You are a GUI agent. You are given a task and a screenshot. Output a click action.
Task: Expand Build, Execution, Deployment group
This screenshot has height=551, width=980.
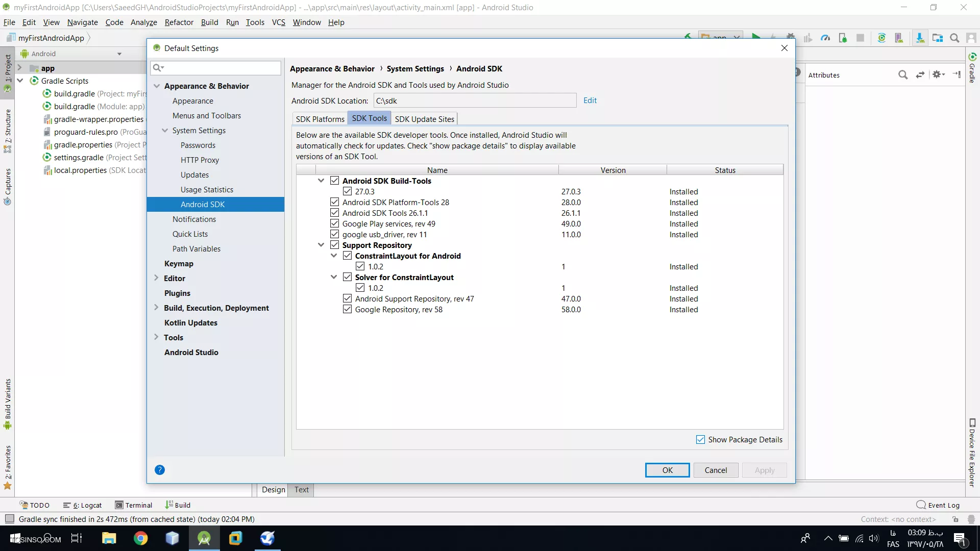[156, 307]
